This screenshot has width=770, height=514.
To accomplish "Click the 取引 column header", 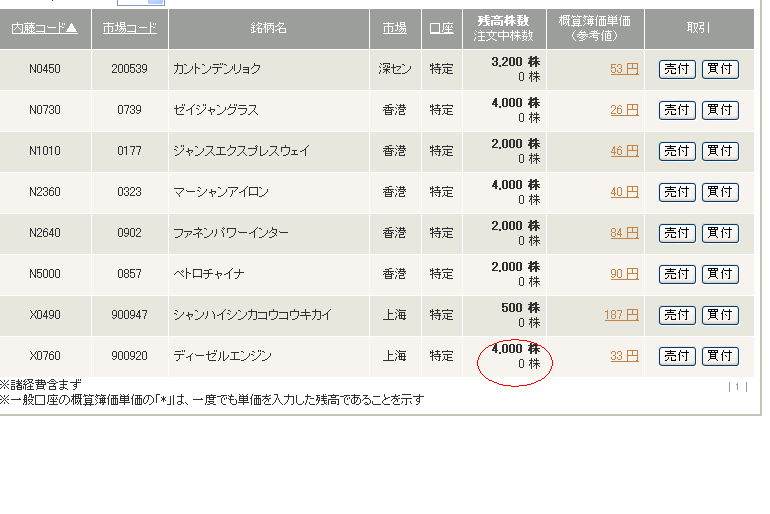I will tap(698, 28).
